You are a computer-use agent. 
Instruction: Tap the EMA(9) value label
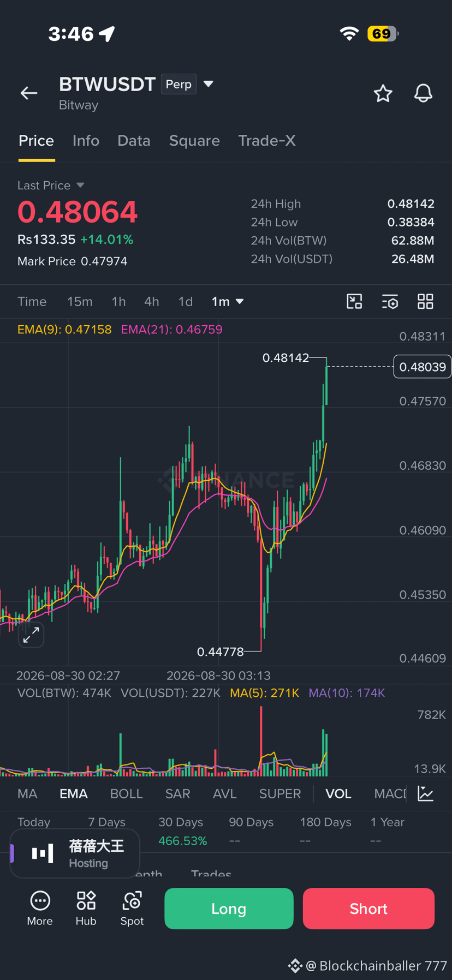[x=64, y=330]
